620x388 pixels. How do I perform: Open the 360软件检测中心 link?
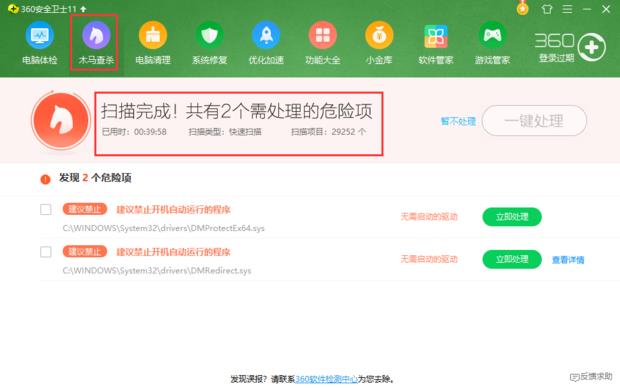[x=326, y=379]
